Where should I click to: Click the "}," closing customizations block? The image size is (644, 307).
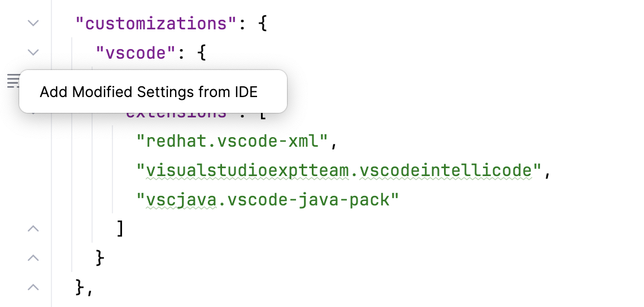coord(85,287)
